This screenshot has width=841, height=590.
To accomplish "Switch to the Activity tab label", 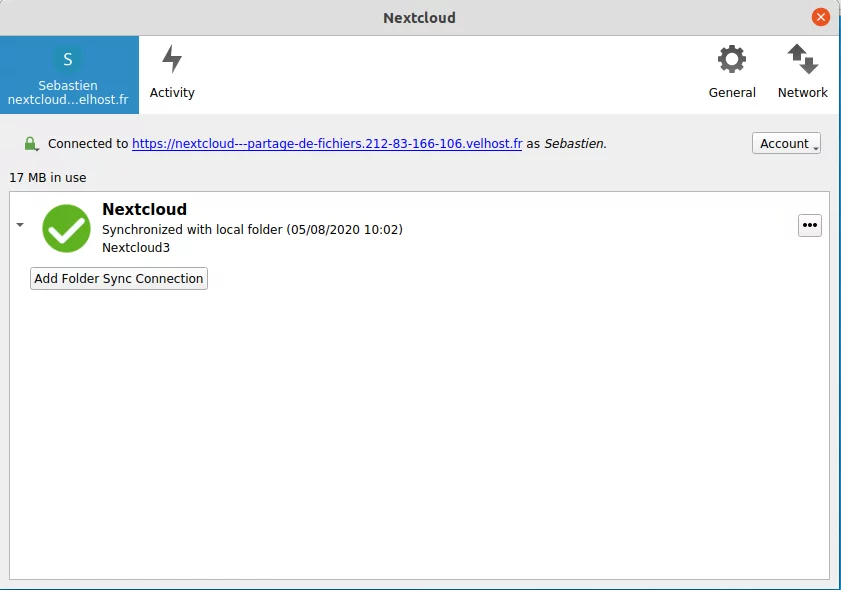I will click(x=172, y=92).
